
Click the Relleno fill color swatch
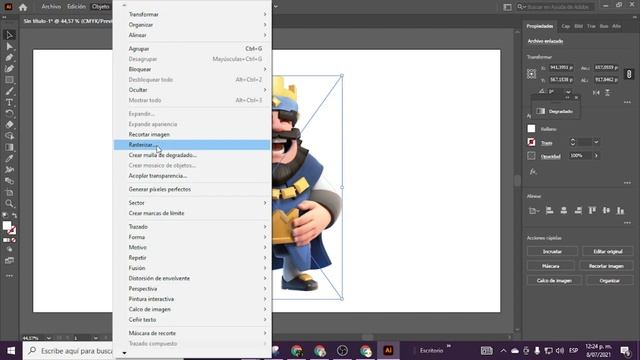[531, 129]
